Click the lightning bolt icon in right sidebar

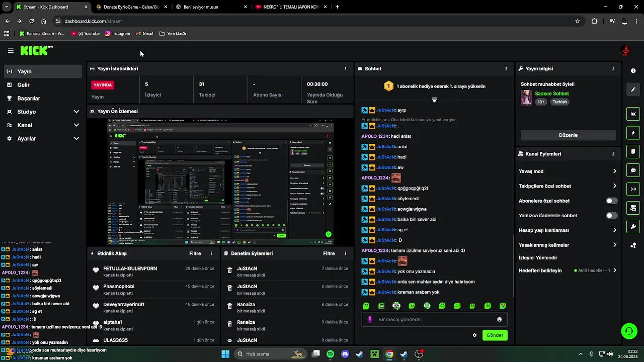633,133
